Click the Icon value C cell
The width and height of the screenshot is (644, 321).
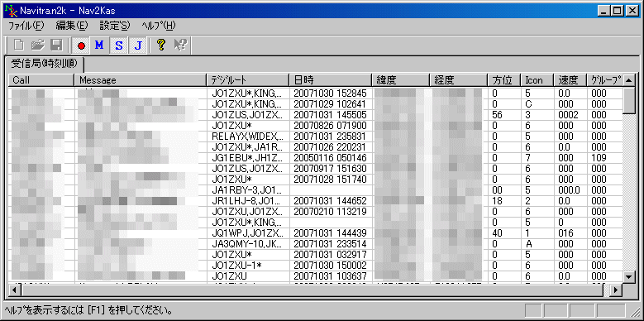click(537, 104)
